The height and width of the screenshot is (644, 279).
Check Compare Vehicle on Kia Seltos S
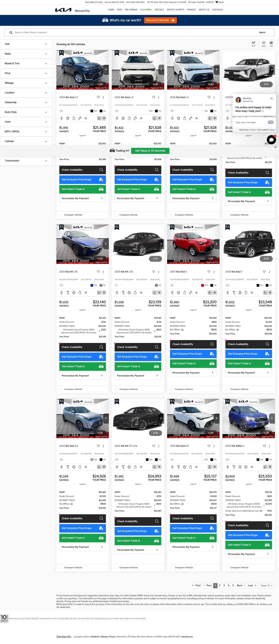227,568
